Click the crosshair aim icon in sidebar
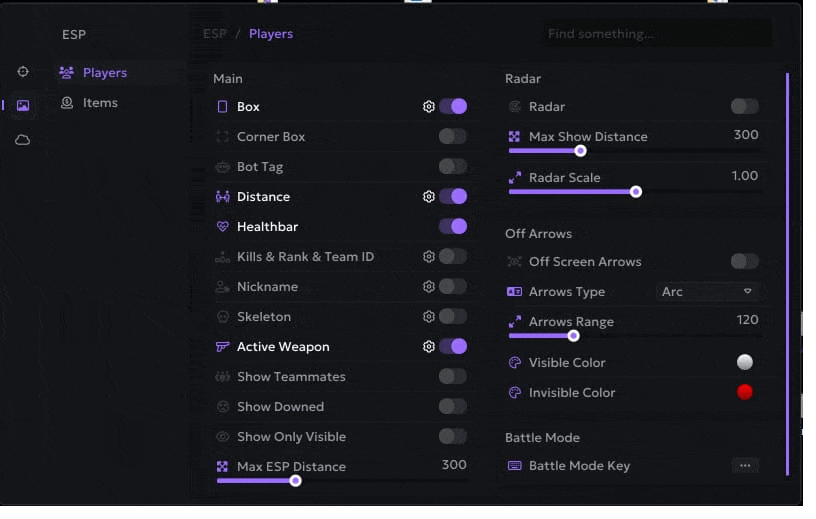This screenshot has height=519, width=816. 23,72
